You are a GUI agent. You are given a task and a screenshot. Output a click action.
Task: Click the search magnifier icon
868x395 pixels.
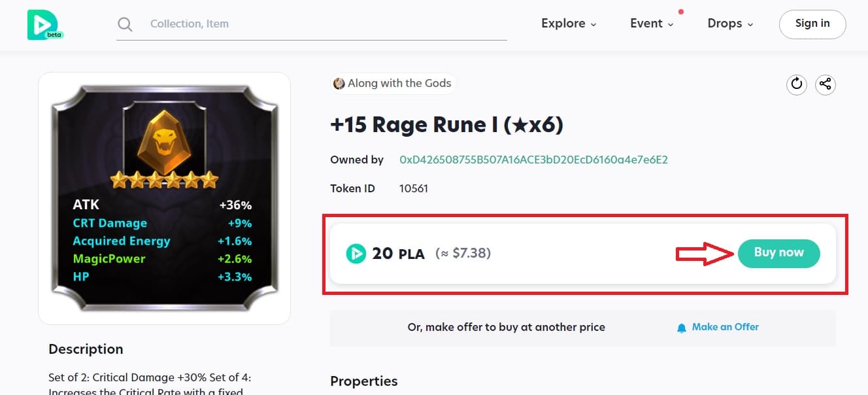[x=125, y=24]
